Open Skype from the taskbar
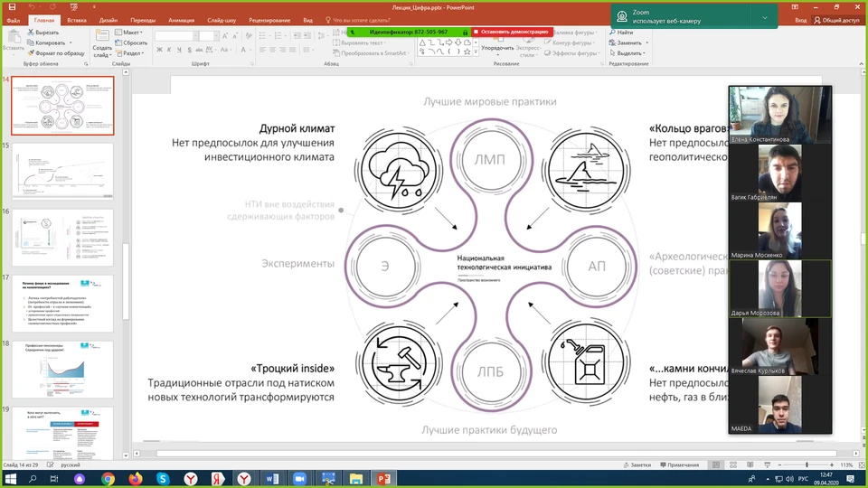868x488 pixels. (x=163, y=479)
